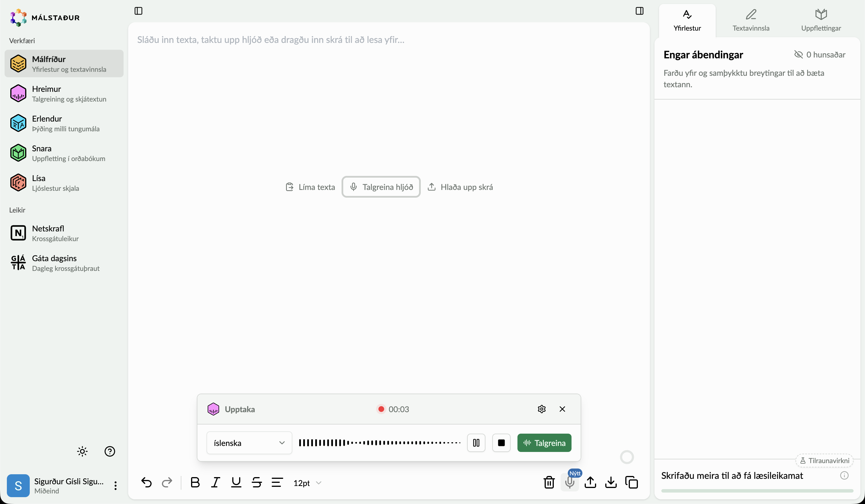Redo the last edit
This screenshot has width=865, height=504.
(x=167, y=482)
